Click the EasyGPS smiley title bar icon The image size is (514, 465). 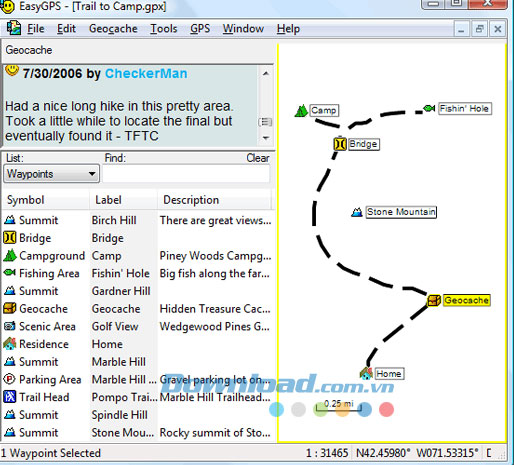coord(7,6)
